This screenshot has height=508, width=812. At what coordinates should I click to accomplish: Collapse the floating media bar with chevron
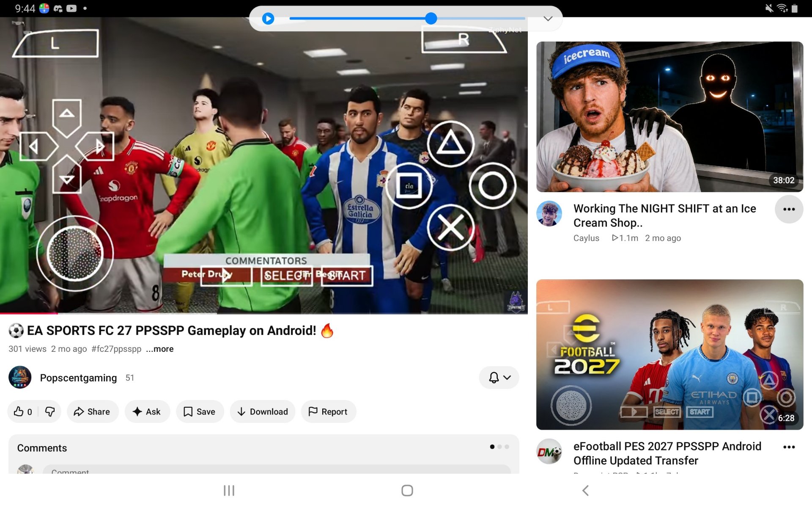548,19
